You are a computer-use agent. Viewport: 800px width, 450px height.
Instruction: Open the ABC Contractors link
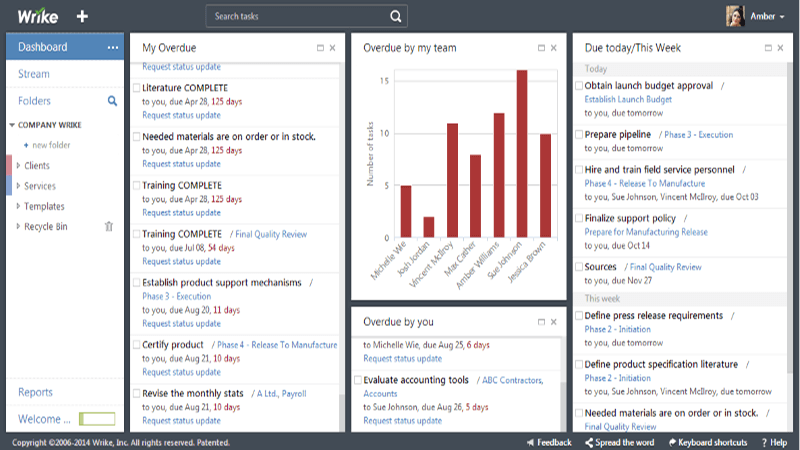[512, 381]
